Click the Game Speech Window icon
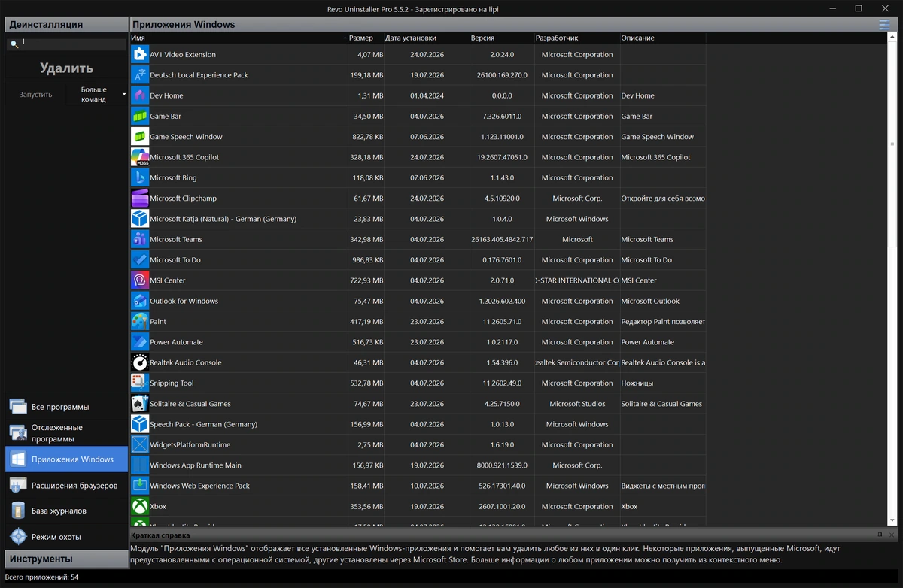 tap(140, 137)
